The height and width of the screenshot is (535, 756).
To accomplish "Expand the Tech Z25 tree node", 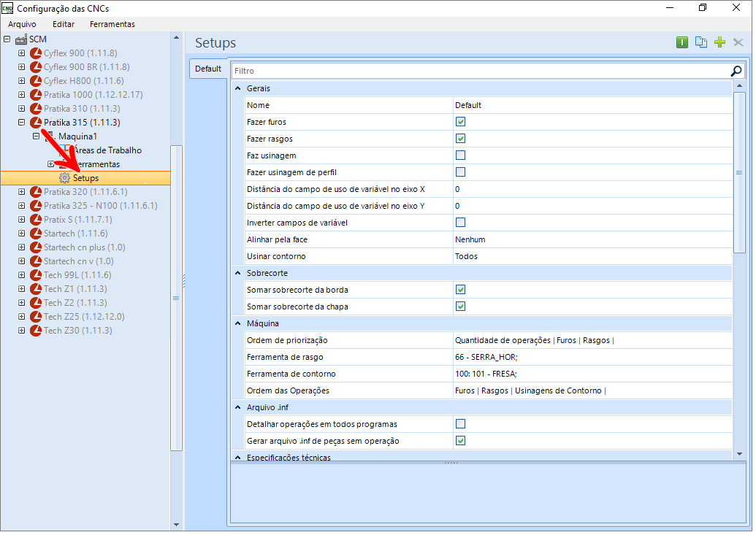I will (x=22, y=317).
